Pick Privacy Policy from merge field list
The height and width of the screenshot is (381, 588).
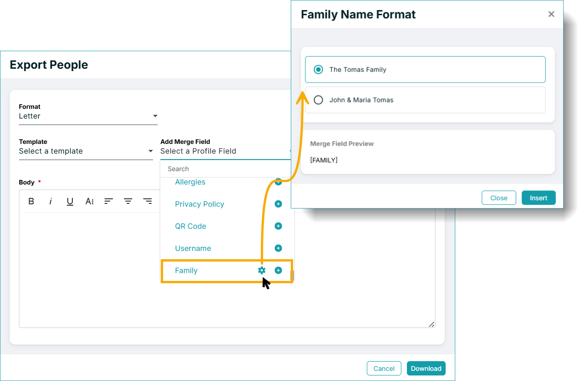tap(200, 204)
